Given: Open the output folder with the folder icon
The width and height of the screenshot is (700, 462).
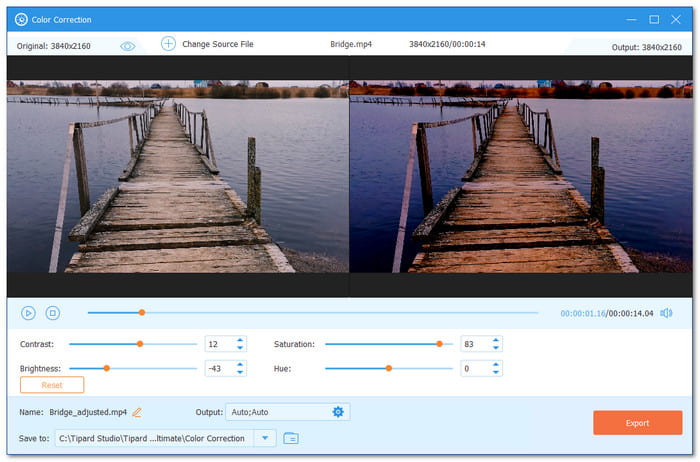Looking at the screenshot, I should [291, 438].
